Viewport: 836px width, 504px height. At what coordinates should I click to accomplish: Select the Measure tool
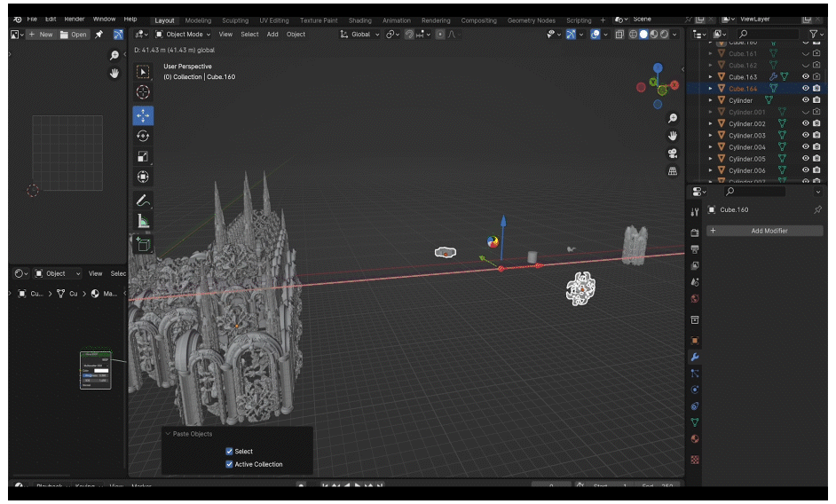[143, 221]
